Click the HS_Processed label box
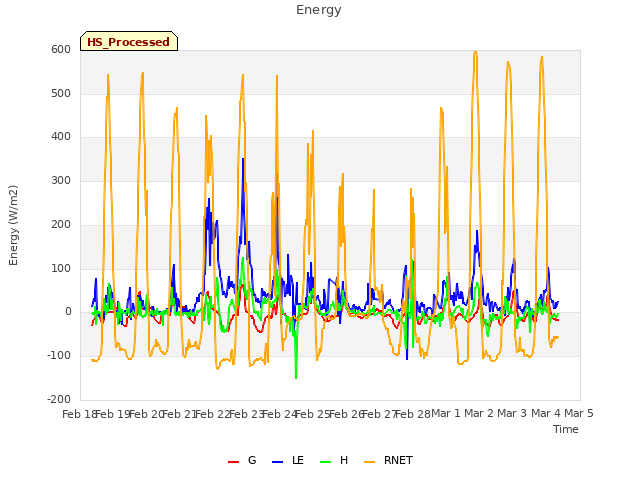The width and height of the screenshot is (640, 480). click(x=129, y=41)
